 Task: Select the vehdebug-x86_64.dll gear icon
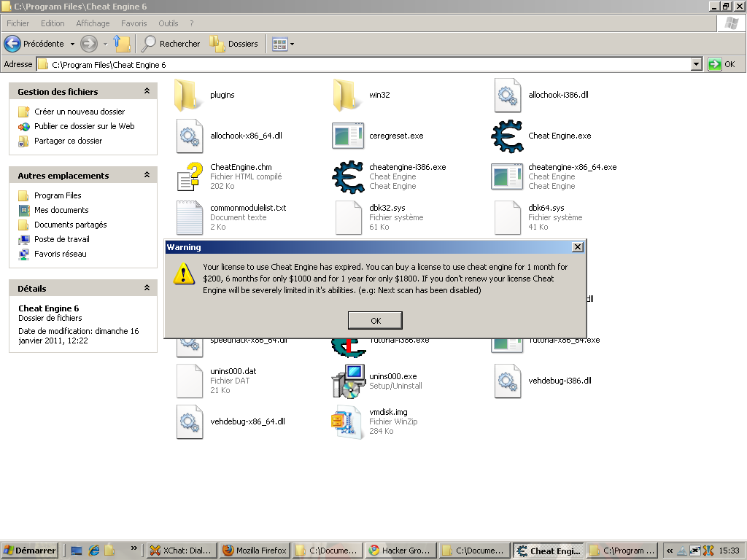(x=190, y=422)
